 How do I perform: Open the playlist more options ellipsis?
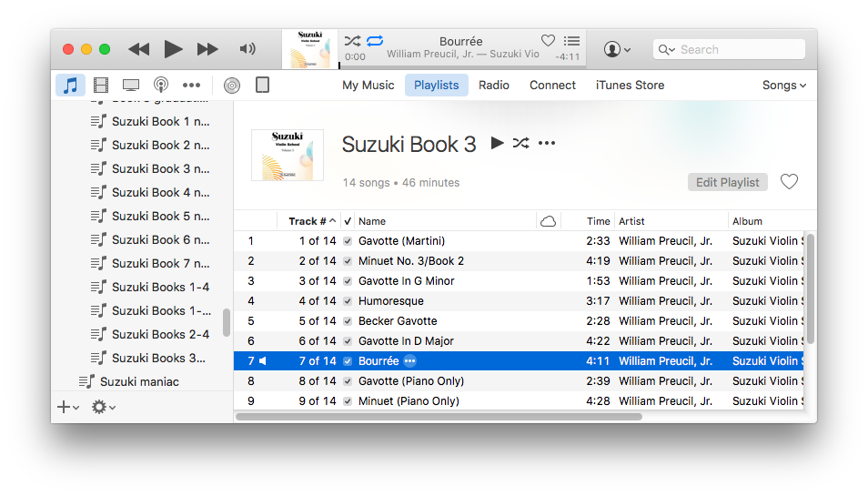click(x=547, y=144)
